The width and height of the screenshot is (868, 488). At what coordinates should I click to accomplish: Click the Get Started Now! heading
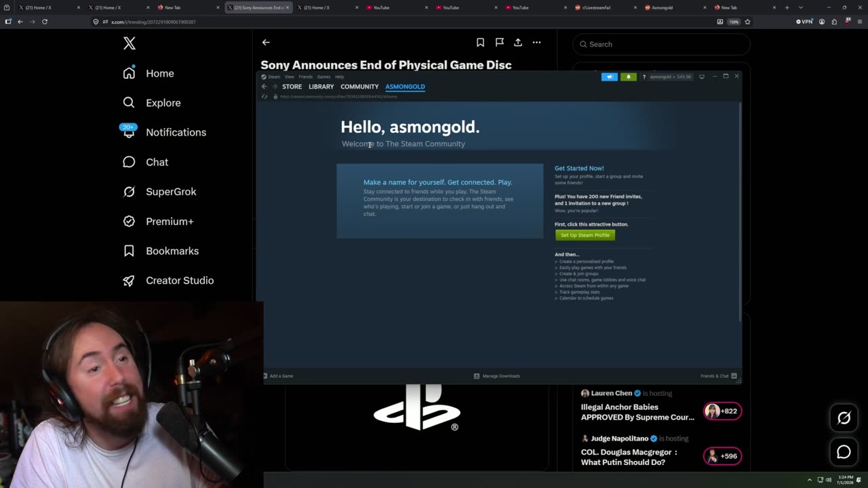point(579,168)
